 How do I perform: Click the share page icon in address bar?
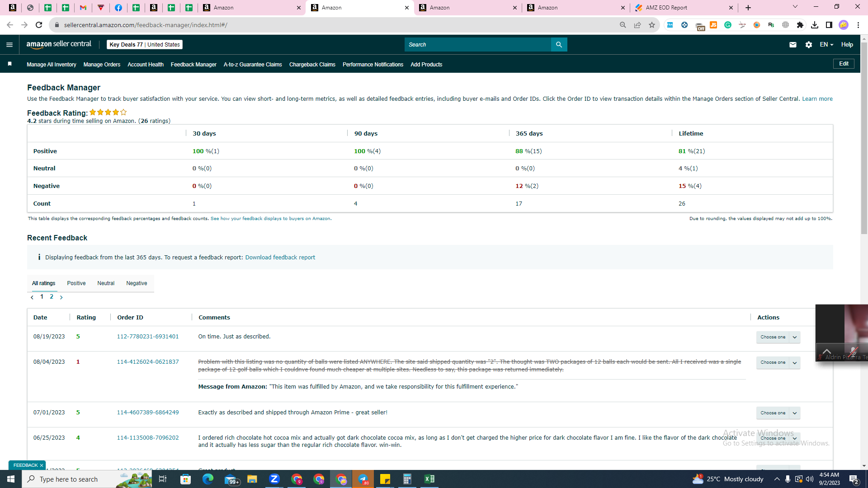tap(637, 25)
